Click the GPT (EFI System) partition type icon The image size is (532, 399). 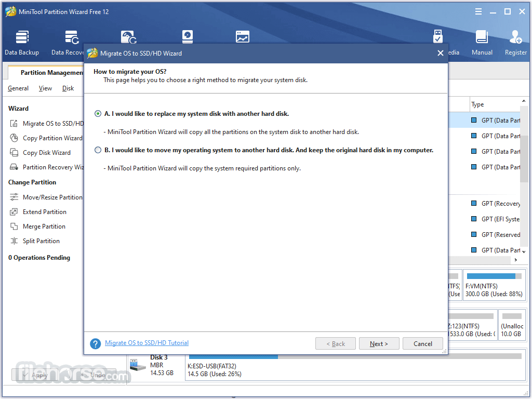point(474,219)
